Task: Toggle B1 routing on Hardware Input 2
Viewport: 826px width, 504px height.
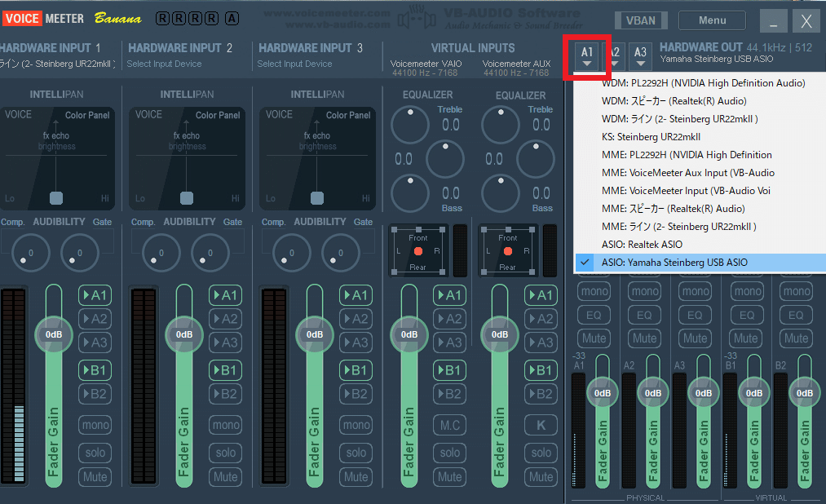Action: (226, 370)
